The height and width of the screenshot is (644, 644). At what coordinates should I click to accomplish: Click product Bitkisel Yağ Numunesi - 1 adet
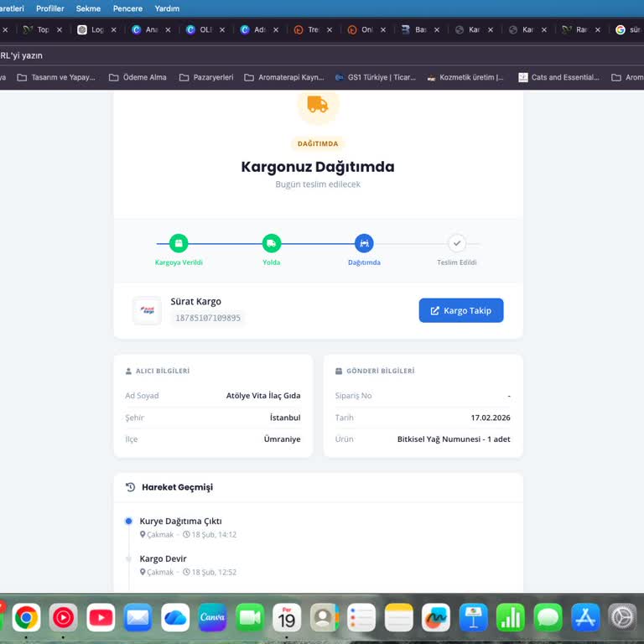pyautogui.click(x=454, y=439)
